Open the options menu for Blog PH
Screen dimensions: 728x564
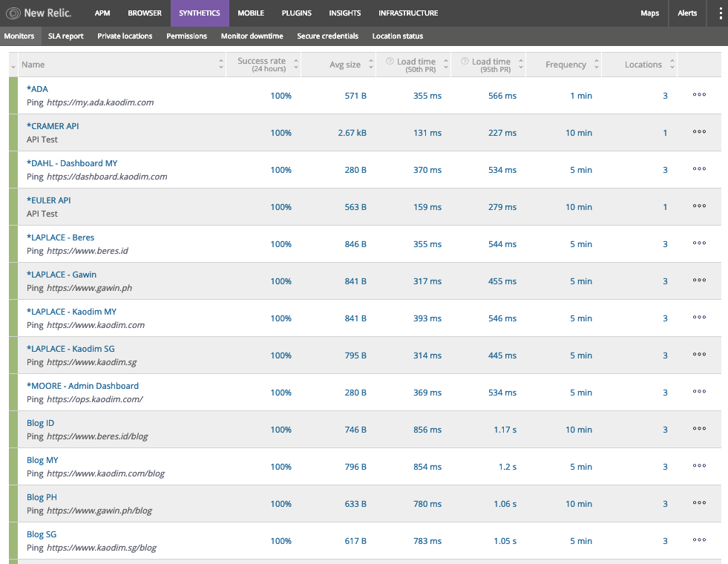[699, 503]
